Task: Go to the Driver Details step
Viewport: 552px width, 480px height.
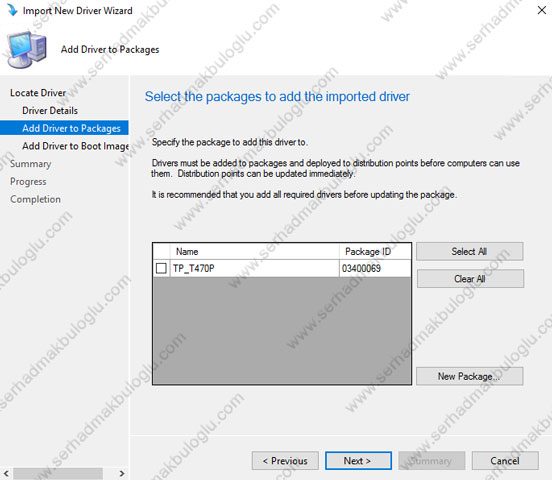Action: click(50, 111)
